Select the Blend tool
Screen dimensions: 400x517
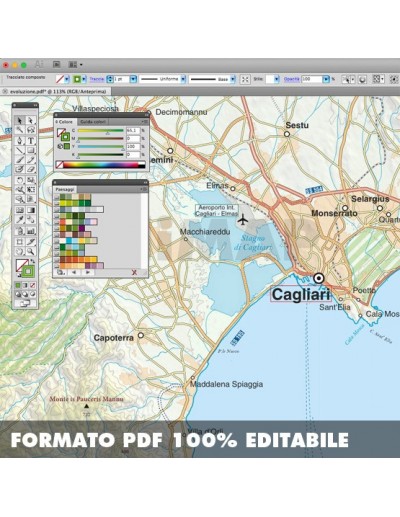coord(30,220)
